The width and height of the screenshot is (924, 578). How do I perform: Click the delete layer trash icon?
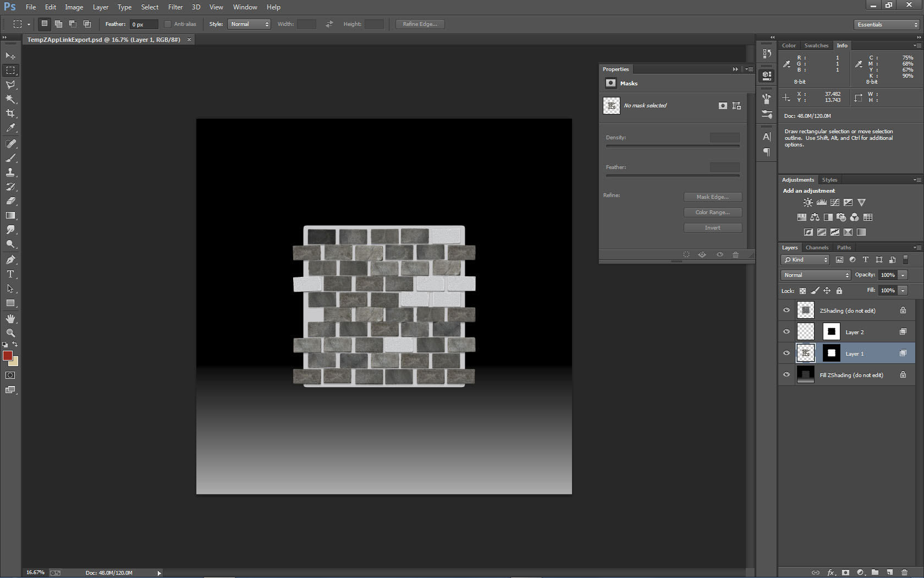pyautogui.click(x=904, y=572)
